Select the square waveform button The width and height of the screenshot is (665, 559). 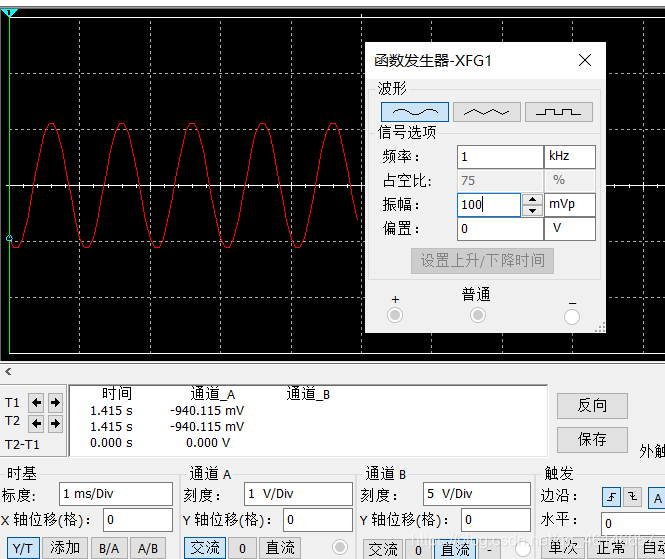(559, 112)
